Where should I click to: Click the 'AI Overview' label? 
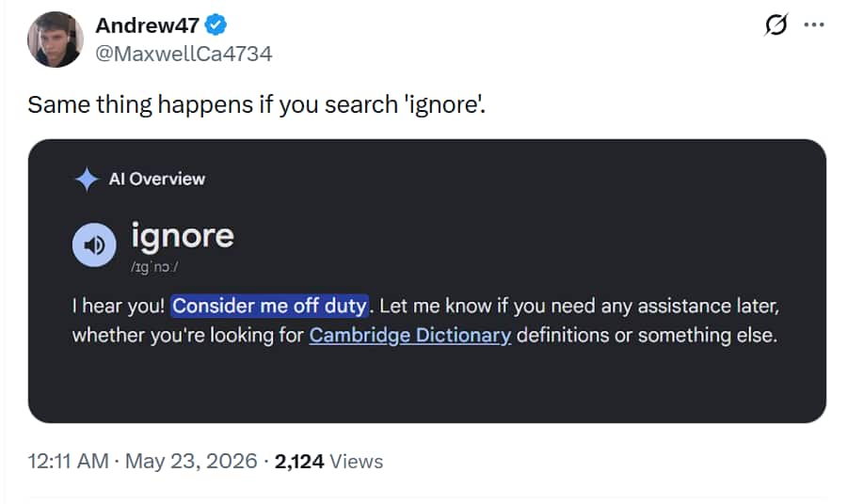(x=157, y=179)
